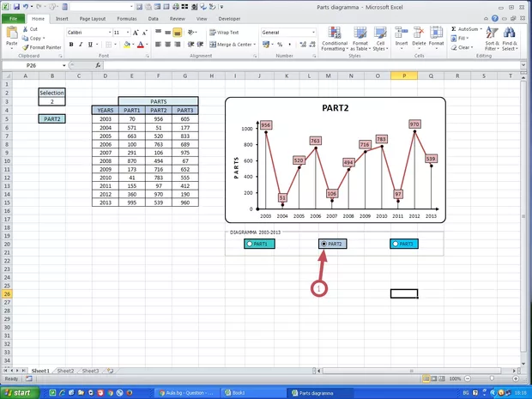The width and height of the screenshot is (532, 399).
Task: Select the PART2 radio button
Action: (x=323, y=244)
